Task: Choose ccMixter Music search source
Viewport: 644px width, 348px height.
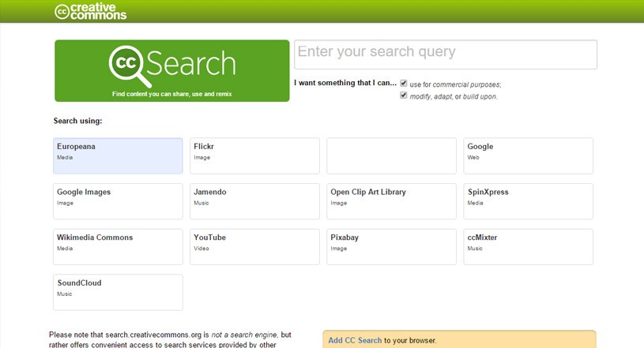Action: point(528,247)
